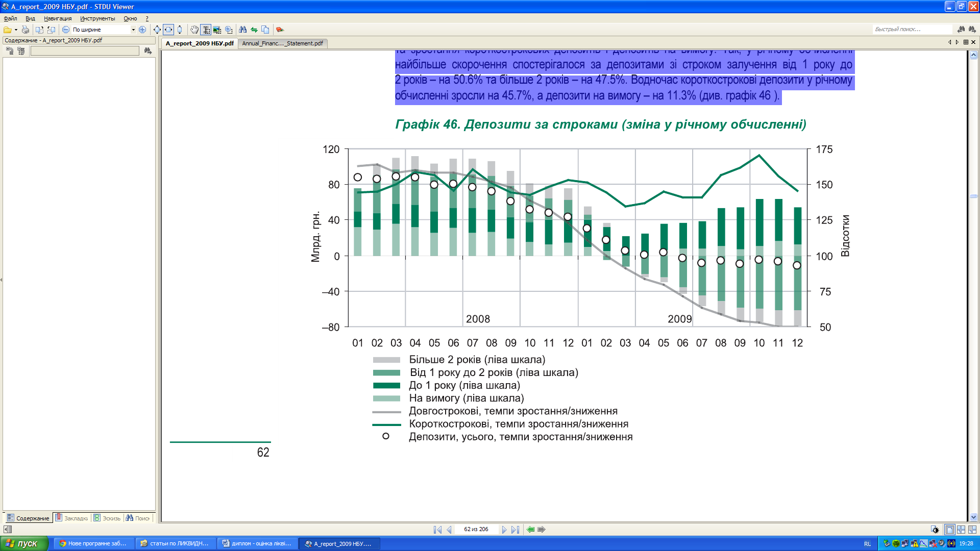Click the gray Forward navigation arrow

pyautogui.click(x=542, y=530)
